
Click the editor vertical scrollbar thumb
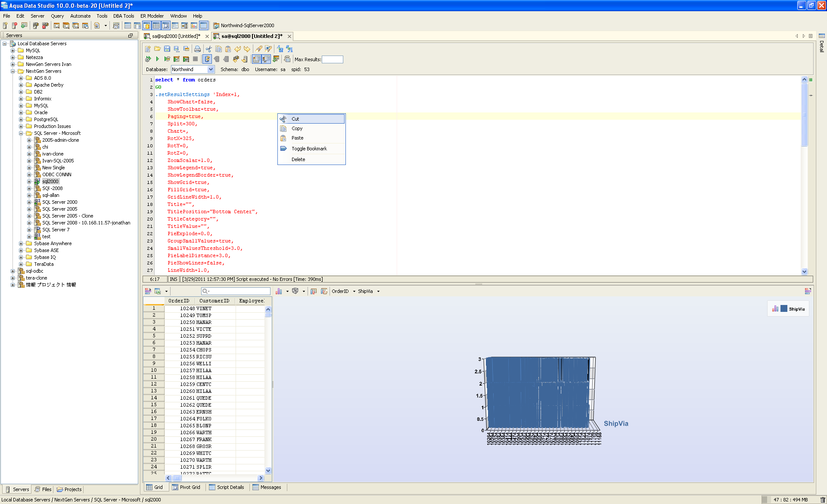pos(804,114)
